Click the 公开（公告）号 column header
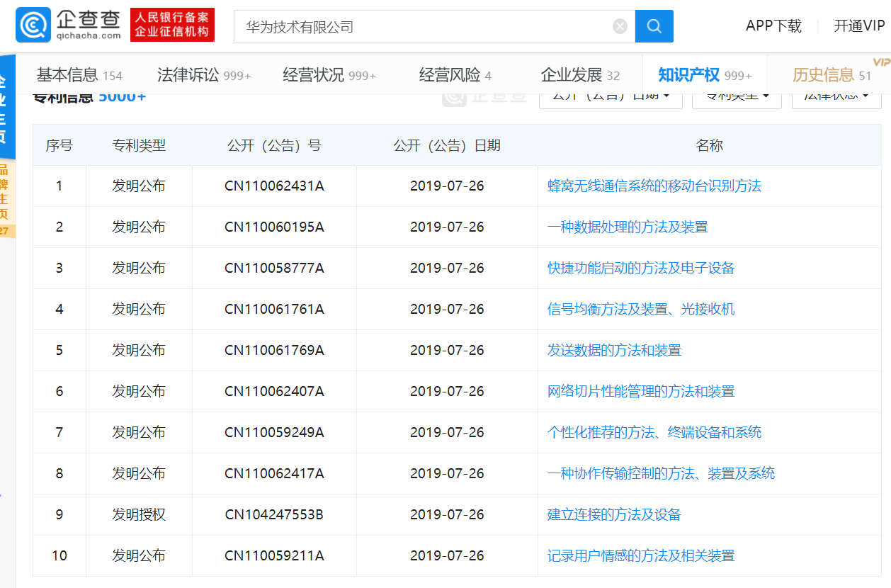 point(274,145)
